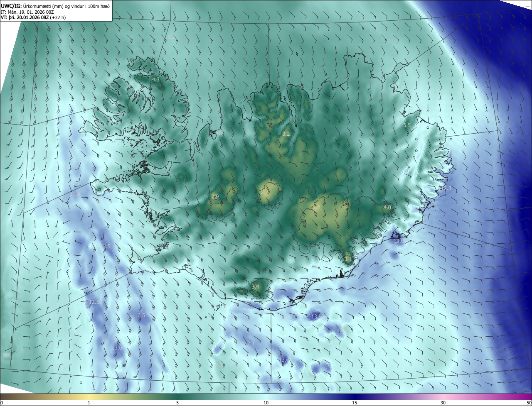Click the '1' tick on the color scale

tap(89, 403)
